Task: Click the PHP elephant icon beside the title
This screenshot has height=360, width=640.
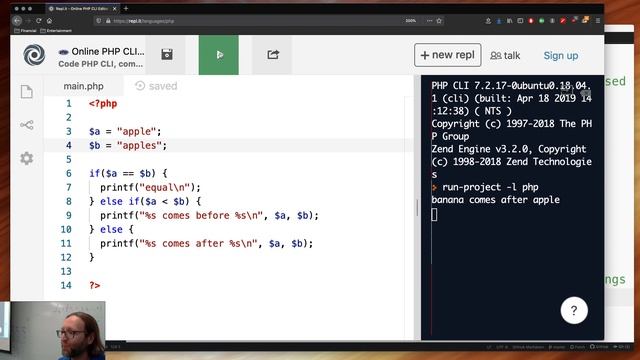Action: 64,52
